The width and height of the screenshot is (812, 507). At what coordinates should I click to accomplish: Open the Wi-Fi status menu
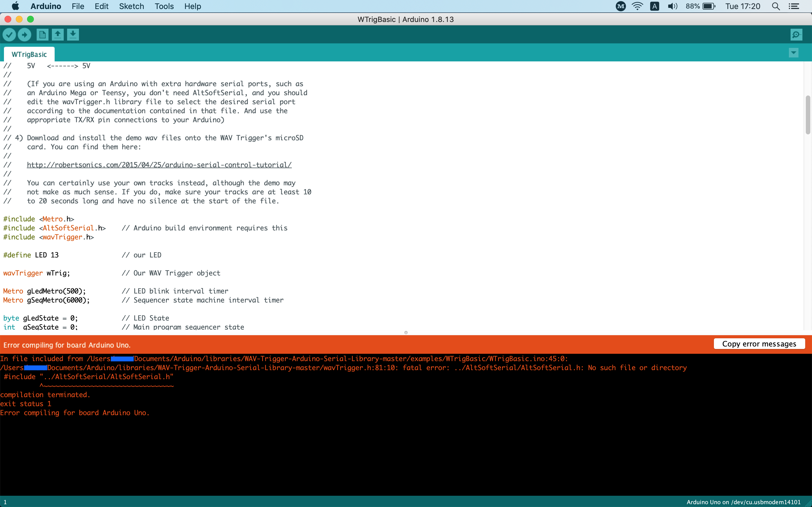point(637,6)
